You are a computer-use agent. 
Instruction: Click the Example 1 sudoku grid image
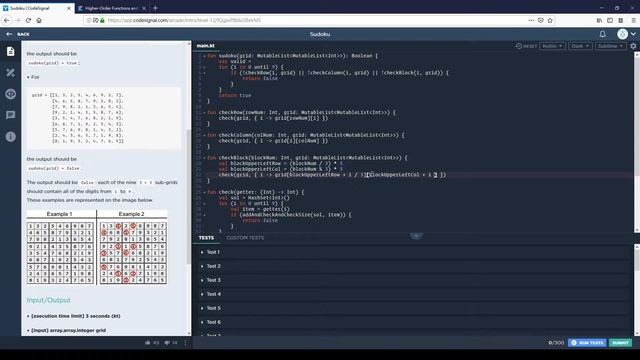tap(60, 253)
